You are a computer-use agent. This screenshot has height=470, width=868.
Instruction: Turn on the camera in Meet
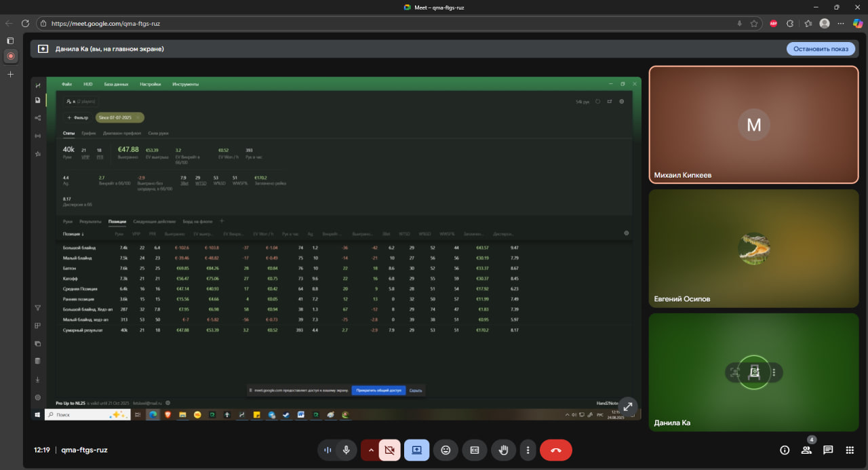click(389, 450)
